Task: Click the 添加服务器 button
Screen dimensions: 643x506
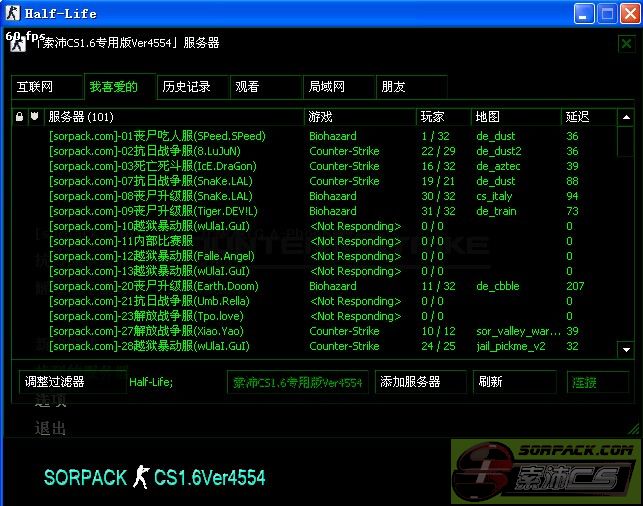Action: pos(421,382)
